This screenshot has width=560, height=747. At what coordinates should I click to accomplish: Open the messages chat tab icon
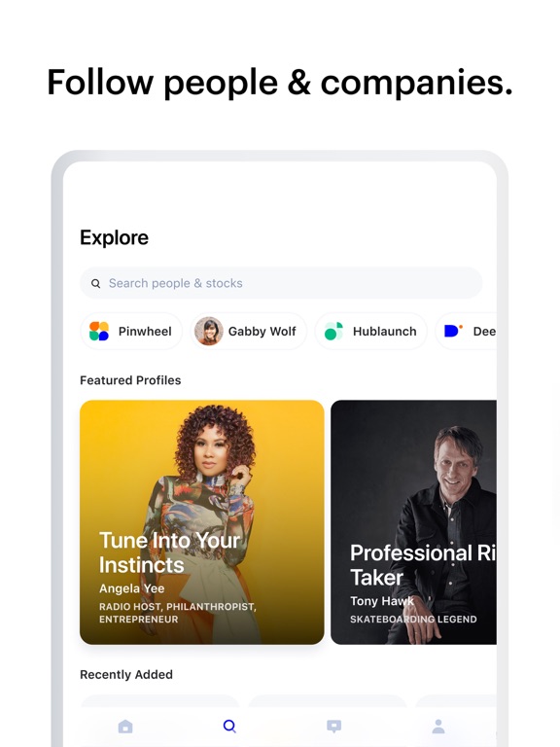click(x=333, y=727)
